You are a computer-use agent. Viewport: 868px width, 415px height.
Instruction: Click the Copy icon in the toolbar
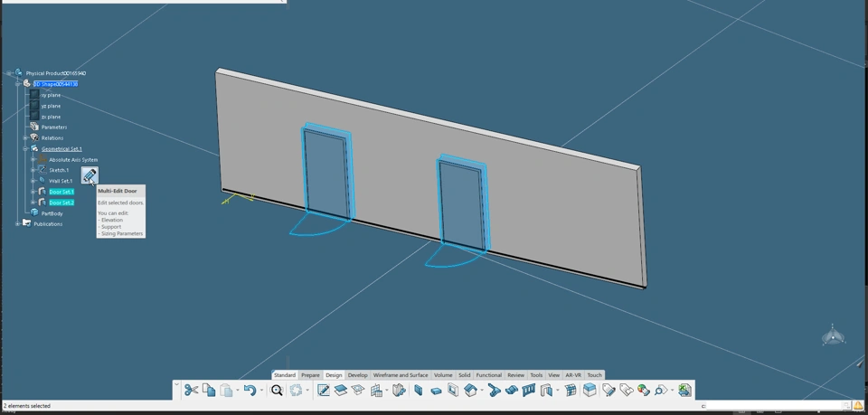point(209,390)
